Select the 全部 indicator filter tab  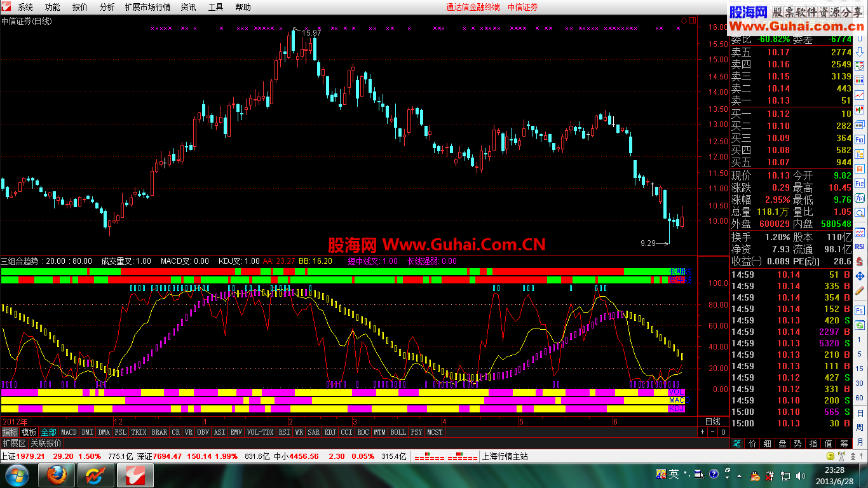tap(49, 432)
